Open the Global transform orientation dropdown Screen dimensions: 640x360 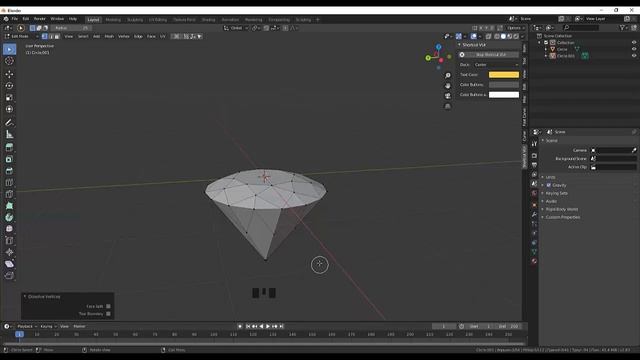pyautogui.click(x=236, y=28)
